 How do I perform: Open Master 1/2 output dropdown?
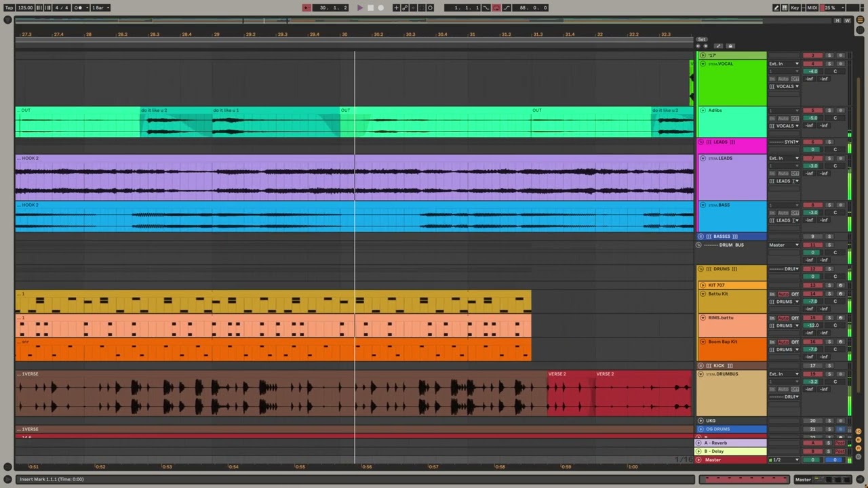pyautogui.click(x=784, y=460)
